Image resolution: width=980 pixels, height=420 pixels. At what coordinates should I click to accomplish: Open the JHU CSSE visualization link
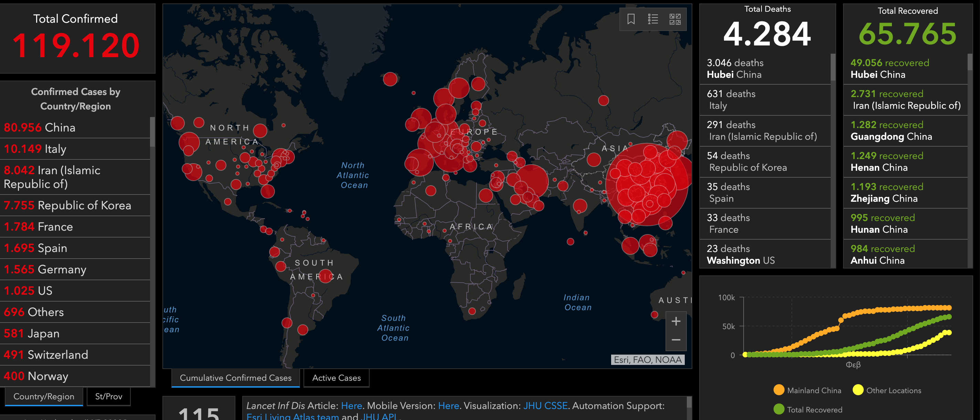[x=545, y=406]
